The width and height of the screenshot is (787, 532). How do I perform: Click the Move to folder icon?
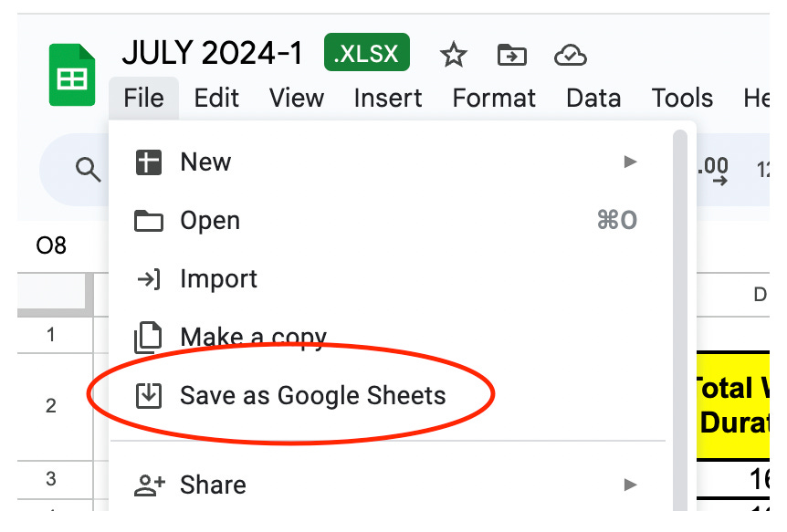(511, 55)
